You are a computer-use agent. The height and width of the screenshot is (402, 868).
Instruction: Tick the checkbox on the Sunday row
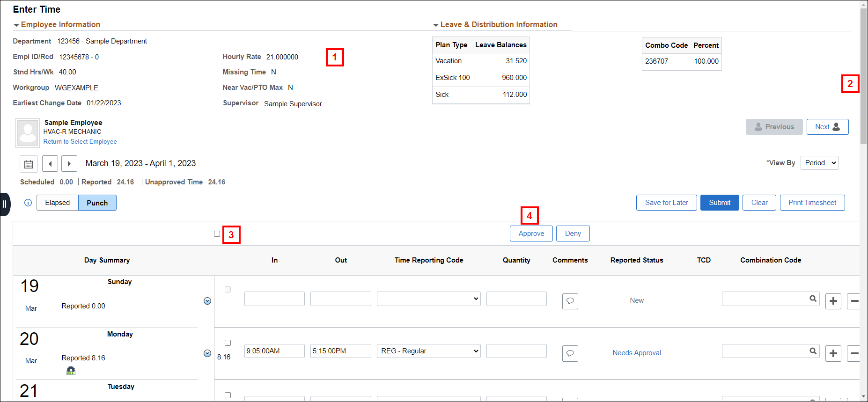point(228,290)
